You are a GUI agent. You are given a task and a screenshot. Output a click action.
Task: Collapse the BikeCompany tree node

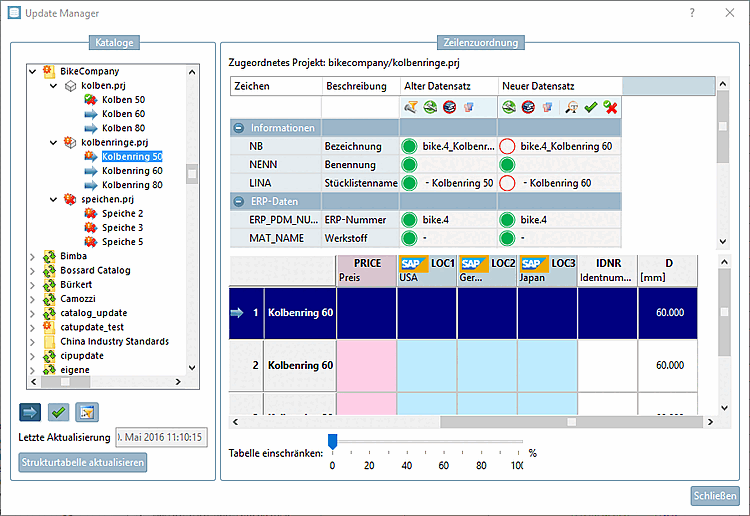click(35, 72)
